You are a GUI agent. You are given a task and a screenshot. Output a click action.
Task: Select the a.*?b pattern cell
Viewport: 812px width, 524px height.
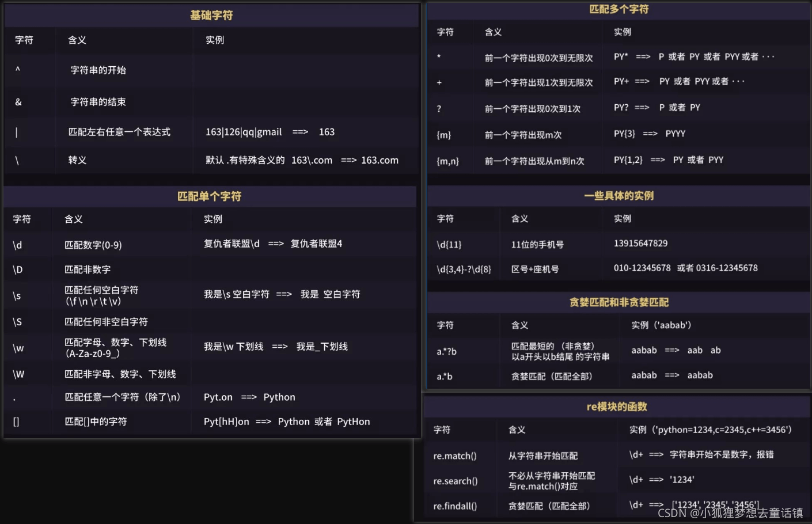[x=446, y=351]
